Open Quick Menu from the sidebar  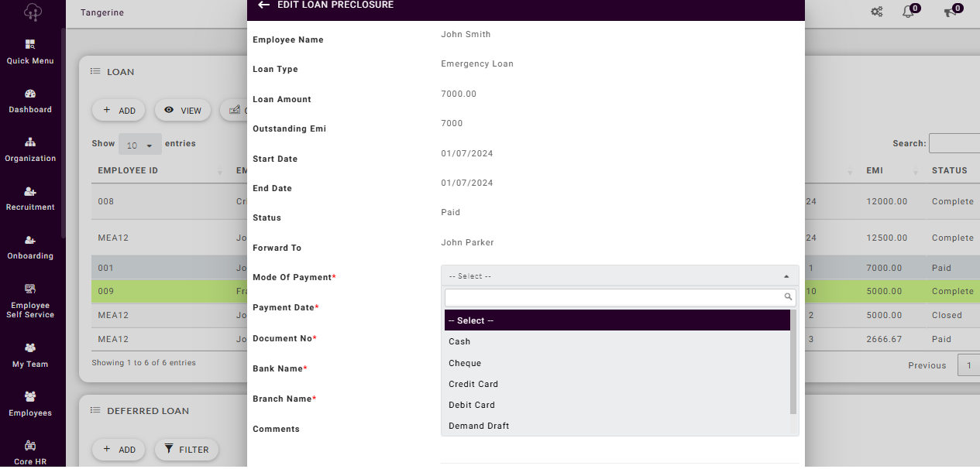tap(30, 51)
